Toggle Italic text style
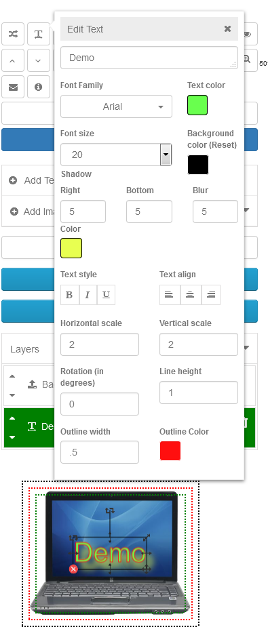The height and width of the screenshot is (644, 268). 88,295
